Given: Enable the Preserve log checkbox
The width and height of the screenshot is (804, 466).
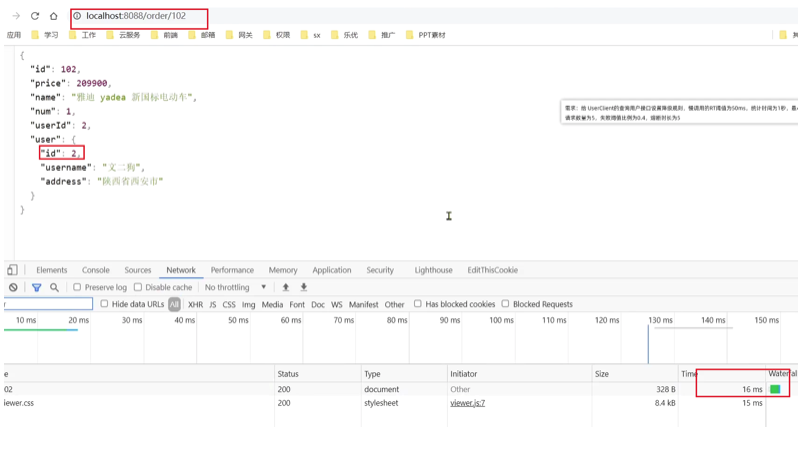Looking at the screenshot, I should click(x=77, y=287).
